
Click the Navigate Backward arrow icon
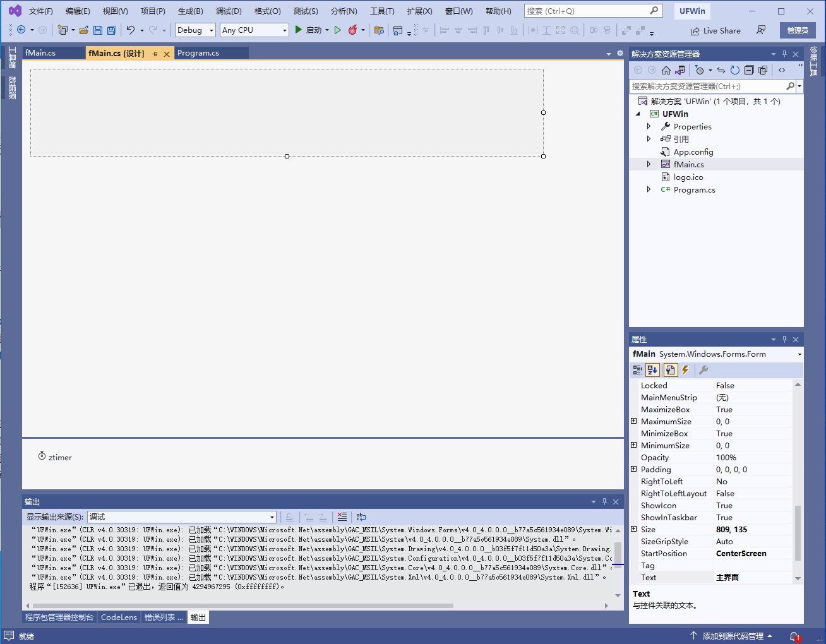click(21, 30)
